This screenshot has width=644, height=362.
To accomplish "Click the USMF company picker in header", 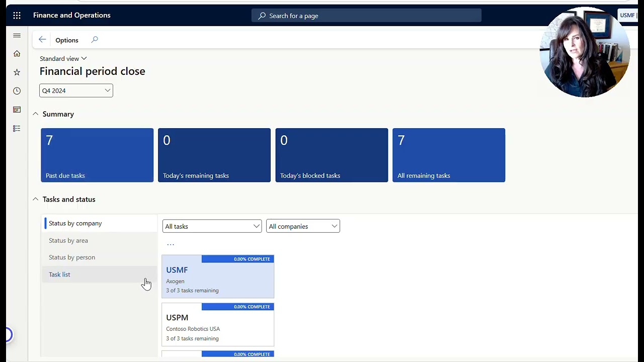I will (x=628, y=16).
